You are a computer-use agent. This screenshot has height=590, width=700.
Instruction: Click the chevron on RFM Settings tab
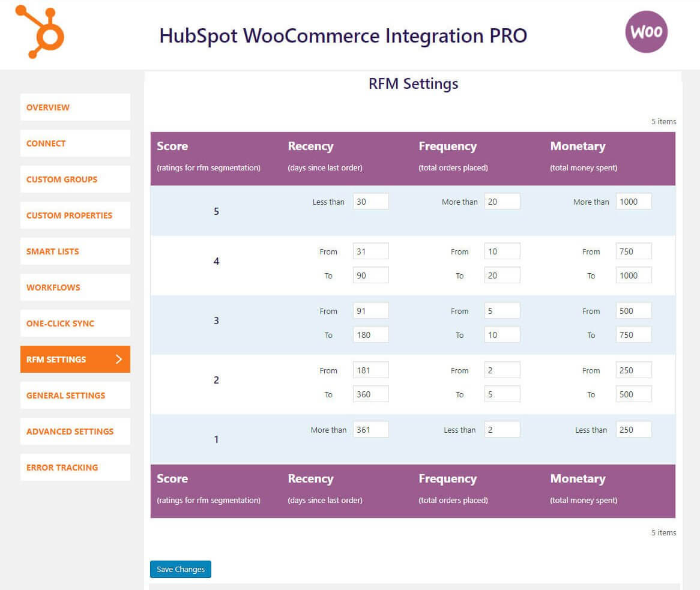tap(119, 360)
